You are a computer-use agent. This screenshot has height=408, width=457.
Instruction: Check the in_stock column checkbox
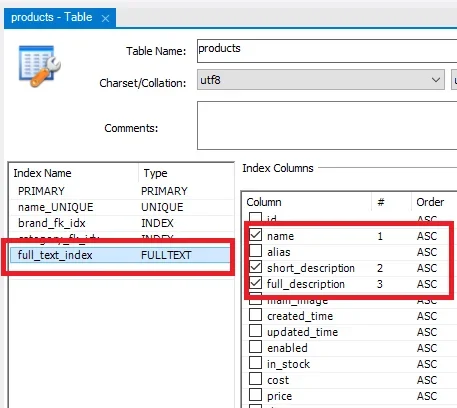pyautogui.click(x=256, y=363)
